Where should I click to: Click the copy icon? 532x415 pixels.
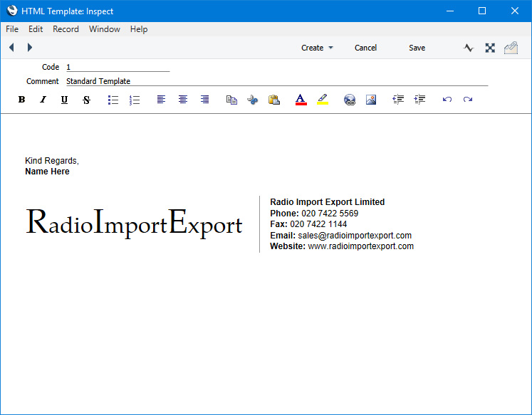click(x=231, y=100)
